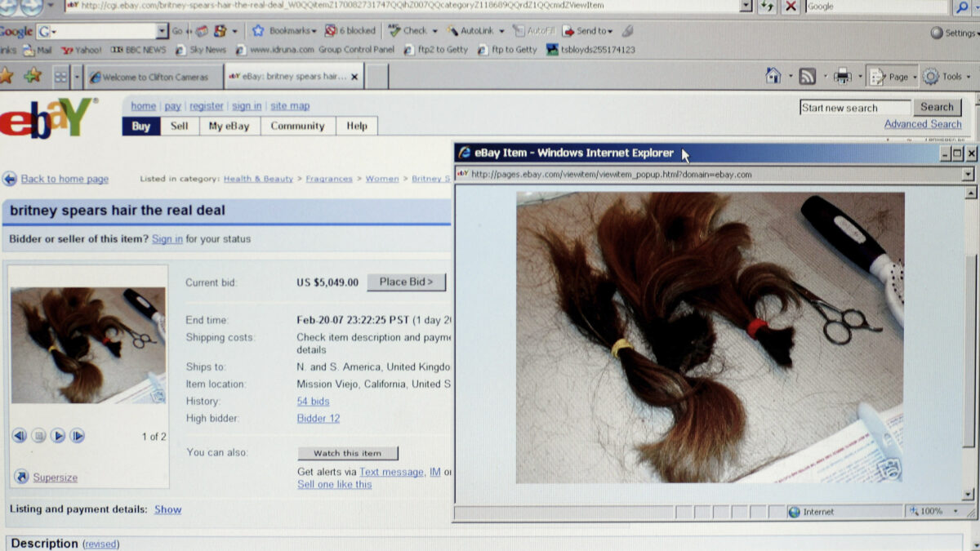Click the Add to Favorites icon
980x551 pixels.
32,76
